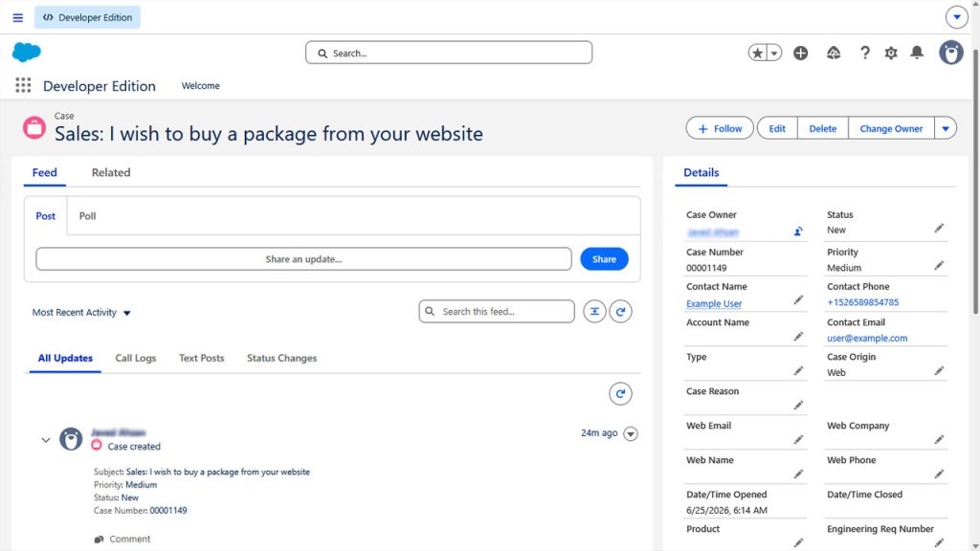Open the Welcome navigation tab

coord(201,85)
